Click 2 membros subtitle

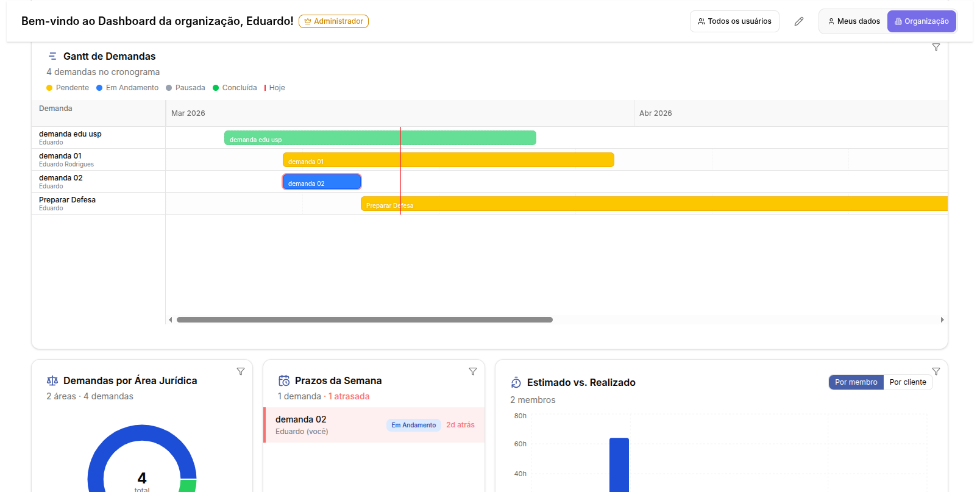pyautogui.click(x=533, y=400)
